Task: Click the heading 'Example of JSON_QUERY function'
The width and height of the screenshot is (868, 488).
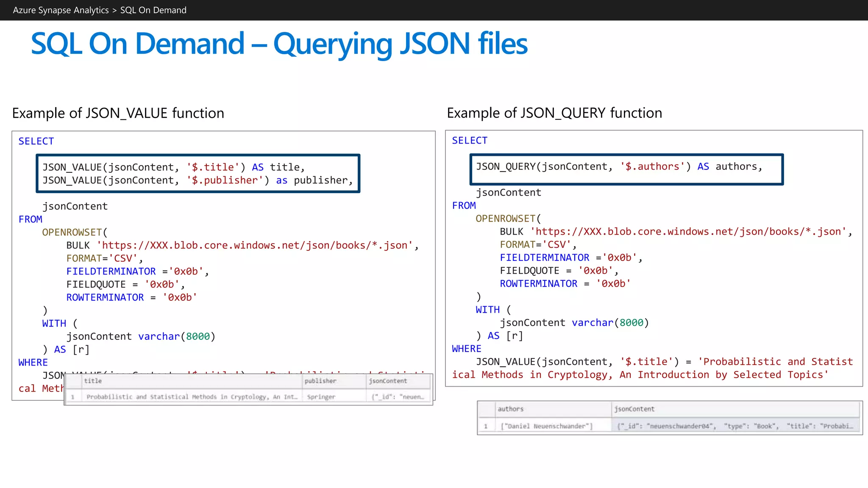Action: click(554, 113)
